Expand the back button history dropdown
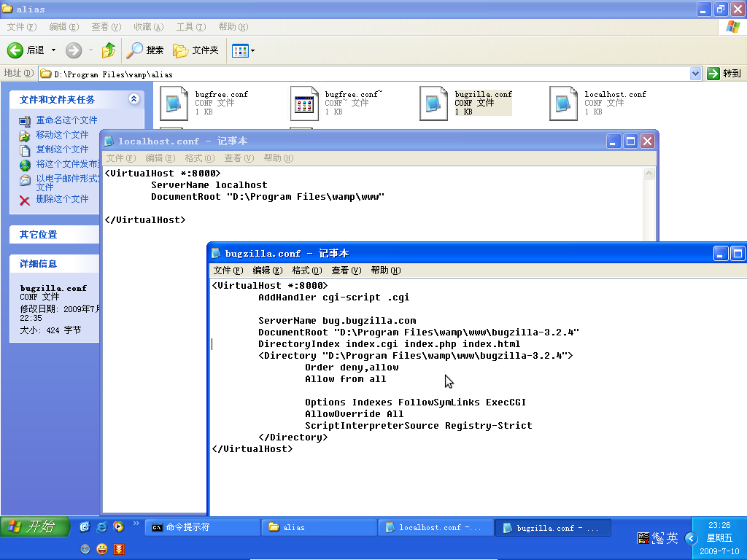This screenshot has width=747, height=560. [53, 50]
